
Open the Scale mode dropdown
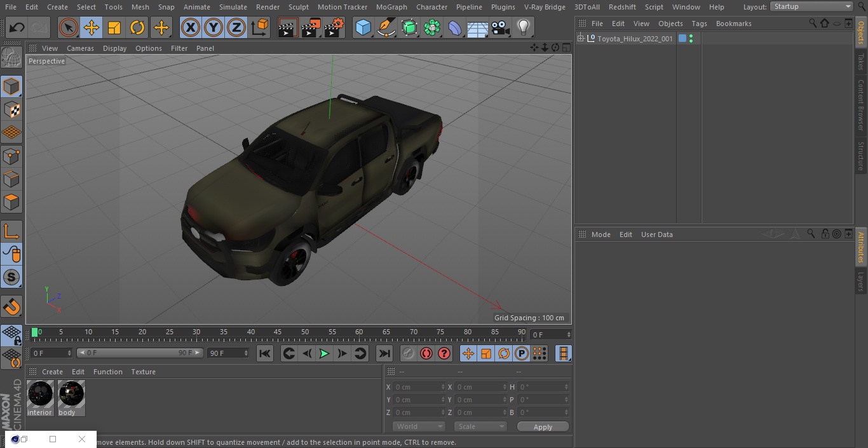pos(480,426)
